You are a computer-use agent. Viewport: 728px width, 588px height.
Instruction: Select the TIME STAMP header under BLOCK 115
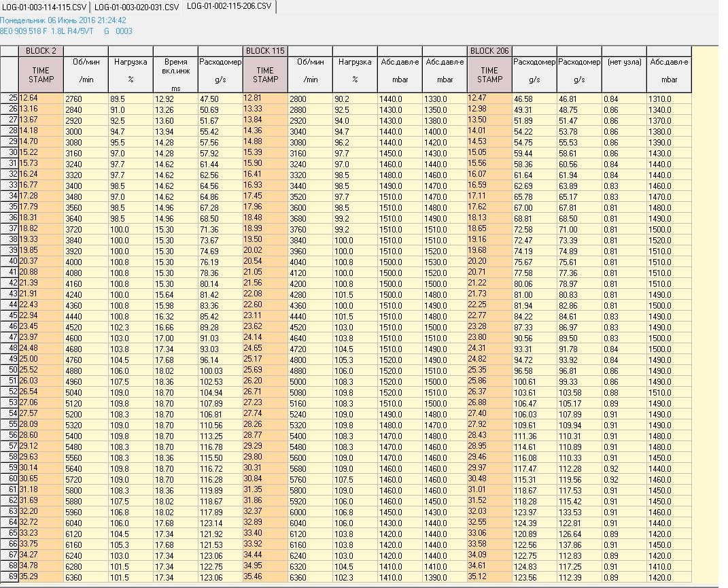coord(265,75)
